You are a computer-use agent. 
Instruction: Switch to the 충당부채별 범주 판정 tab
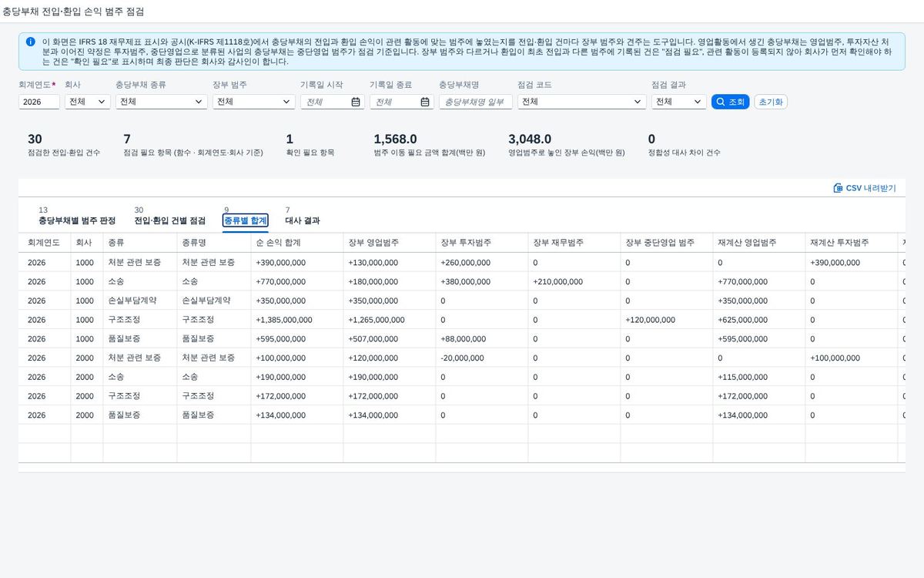tap(77, 220)
